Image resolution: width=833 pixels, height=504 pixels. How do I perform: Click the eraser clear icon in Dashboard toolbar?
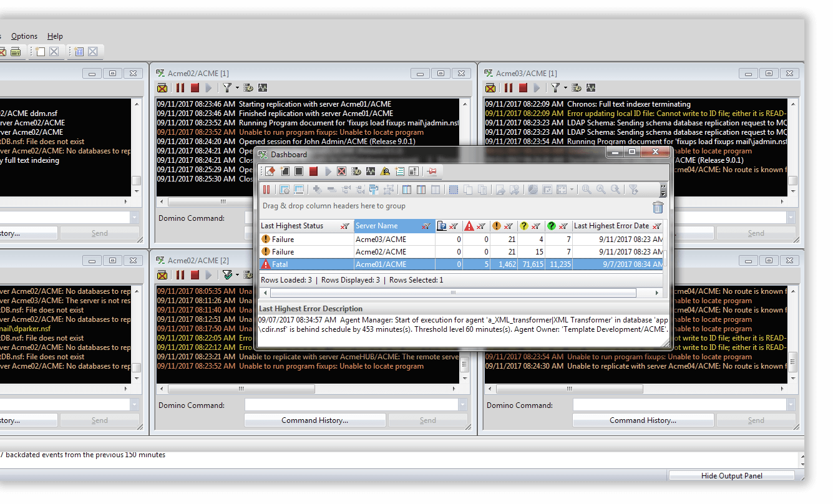point(270,172)
